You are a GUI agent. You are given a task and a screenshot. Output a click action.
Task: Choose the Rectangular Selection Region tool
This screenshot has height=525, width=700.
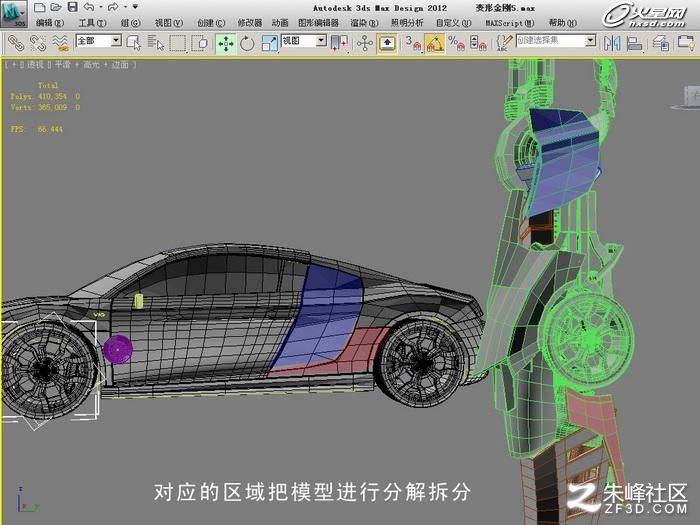coord(177,43)
